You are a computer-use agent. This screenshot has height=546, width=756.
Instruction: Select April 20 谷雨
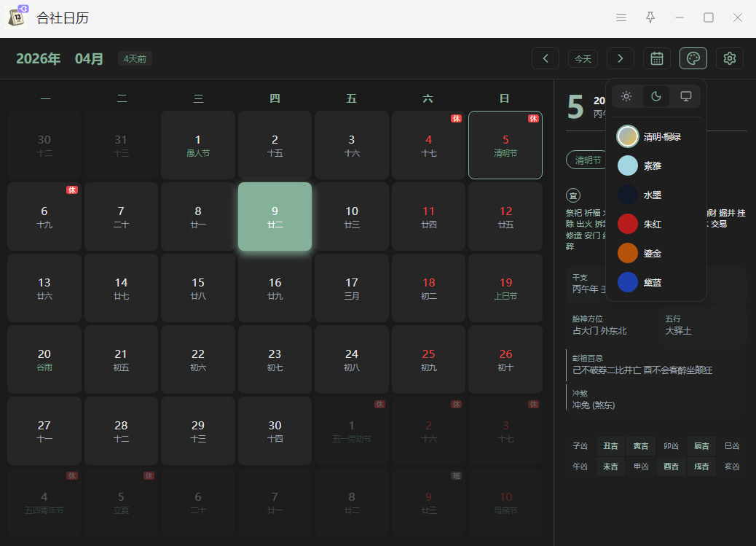[44, 359]
